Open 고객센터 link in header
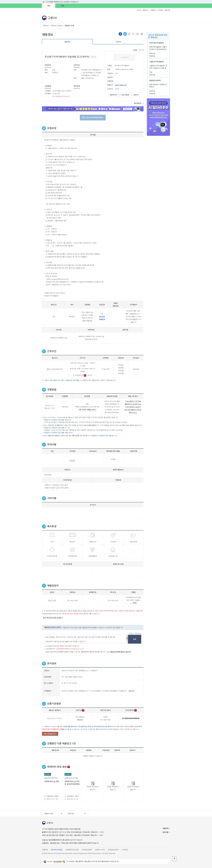The width and height of the screenshot is (212, 868). 160,10
